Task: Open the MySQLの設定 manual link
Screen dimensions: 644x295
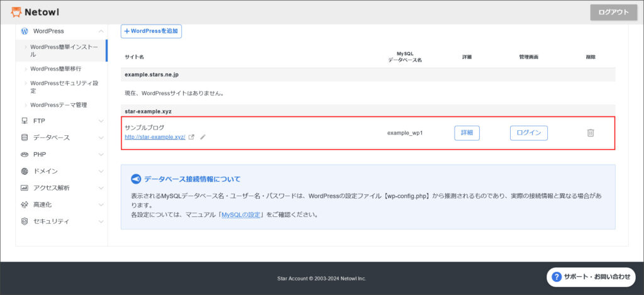Action: [241, 214]
